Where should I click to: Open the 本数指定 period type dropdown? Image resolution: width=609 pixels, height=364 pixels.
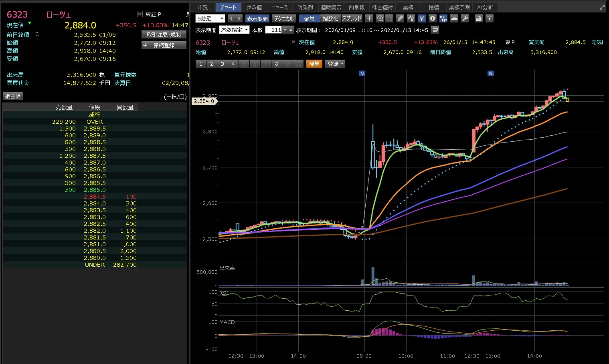[234, 30]
